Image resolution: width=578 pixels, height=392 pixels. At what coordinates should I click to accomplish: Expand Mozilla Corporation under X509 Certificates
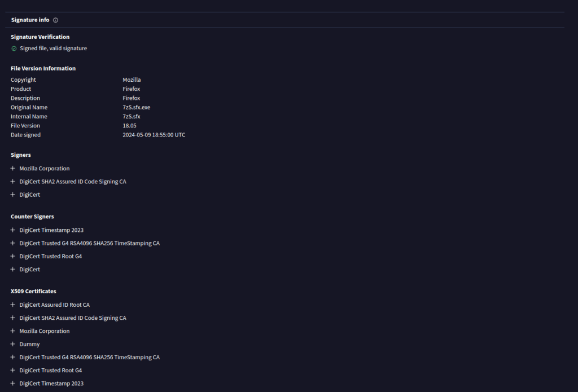pyautogui.click(x=13, y=331)
